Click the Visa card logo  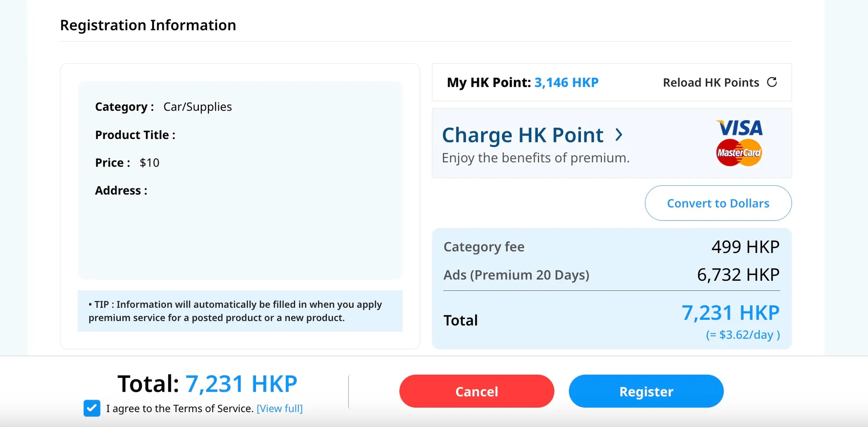(x=740, y=128)
